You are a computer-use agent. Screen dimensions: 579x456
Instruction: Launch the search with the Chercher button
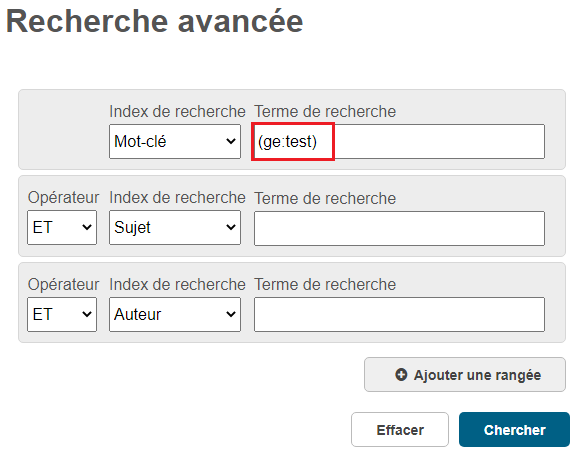(514, 429)
